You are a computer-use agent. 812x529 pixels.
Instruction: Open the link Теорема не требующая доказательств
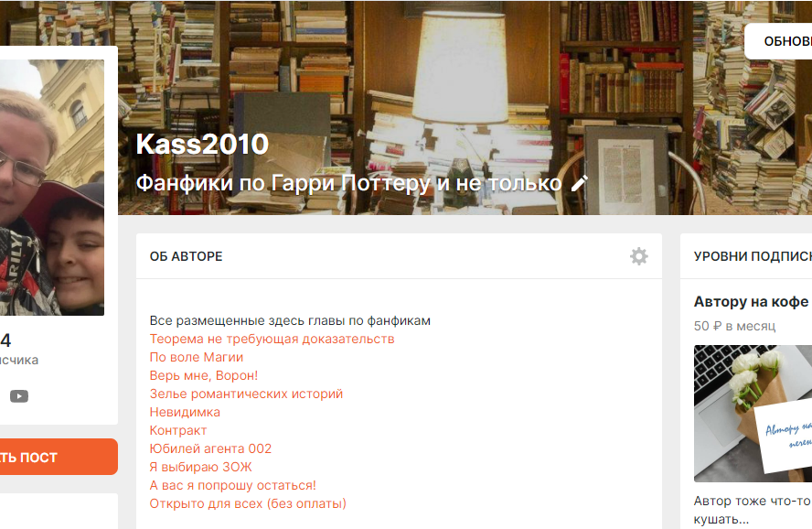point(272,339)
